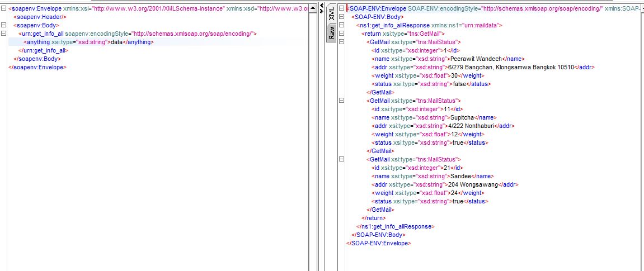Screen dimensions: 644x271
Task: Click the weight line with value 24
Action: coord(427,193)
